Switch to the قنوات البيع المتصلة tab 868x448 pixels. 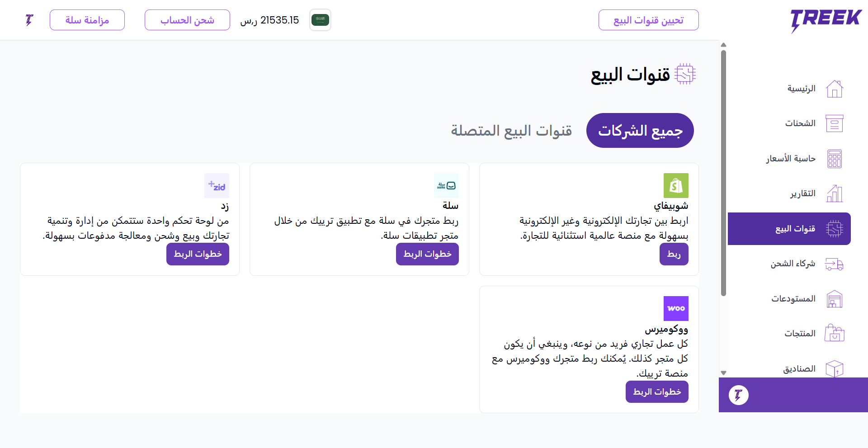511,131
